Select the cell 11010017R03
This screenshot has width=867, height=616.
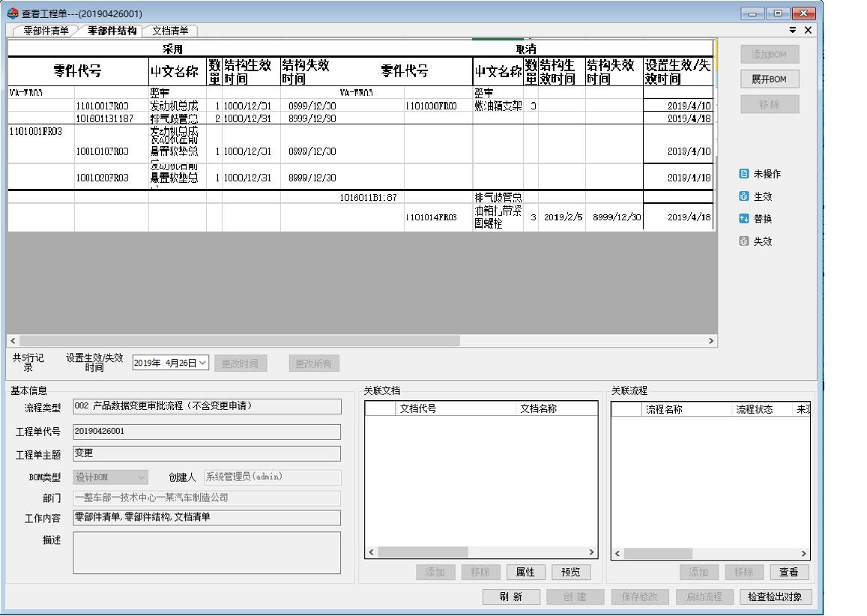point(111,106)
